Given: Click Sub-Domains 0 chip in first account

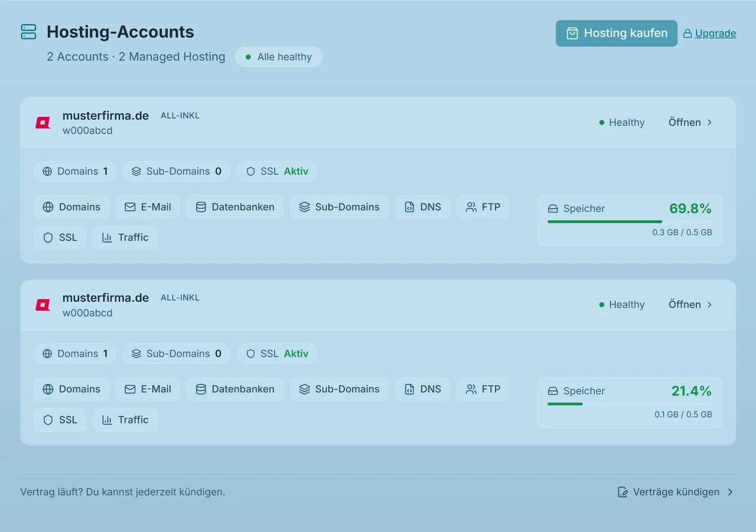Looking at the screenshot, I should tap(176, 172).
